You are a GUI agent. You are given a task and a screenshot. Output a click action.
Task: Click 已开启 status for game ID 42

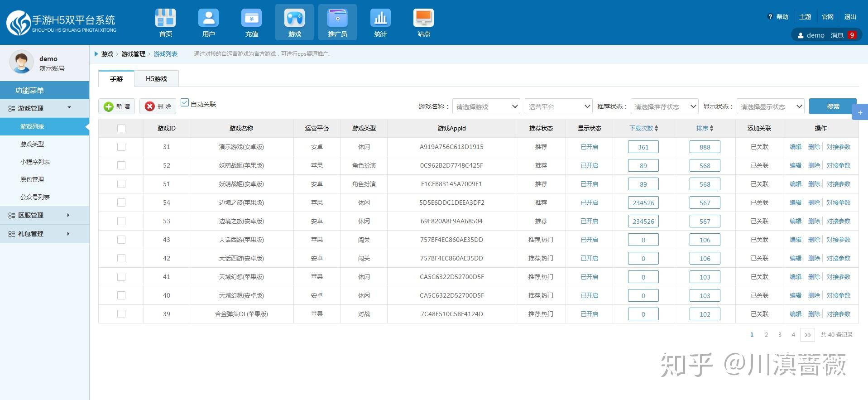tap(589, 258)
